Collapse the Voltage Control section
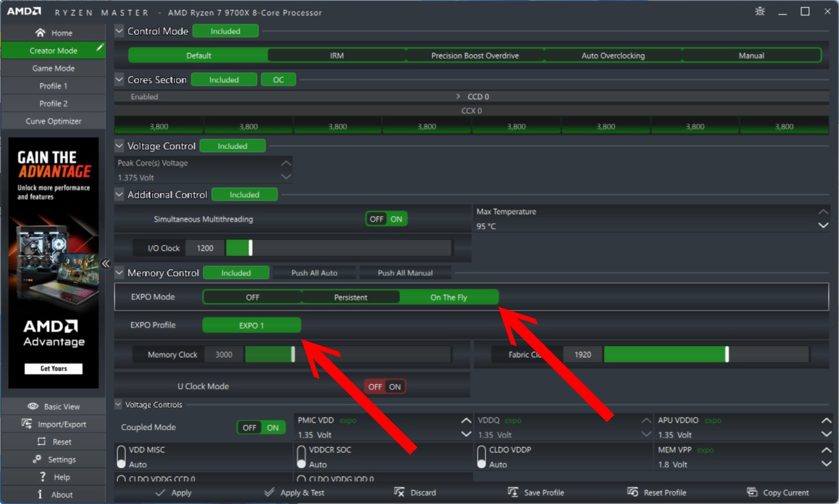This screenshot has height=504, width=839. coord(119,146)
